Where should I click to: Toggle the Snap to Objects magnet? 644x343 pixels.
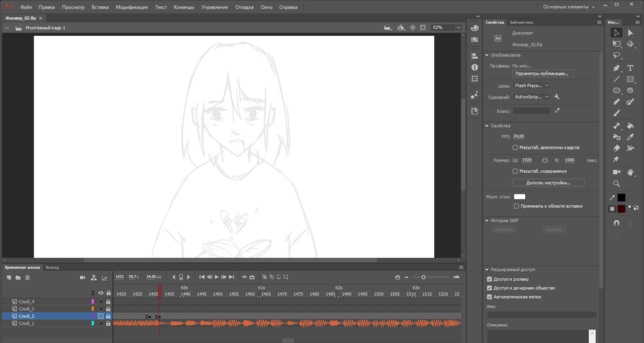click(x=617, y=222)
